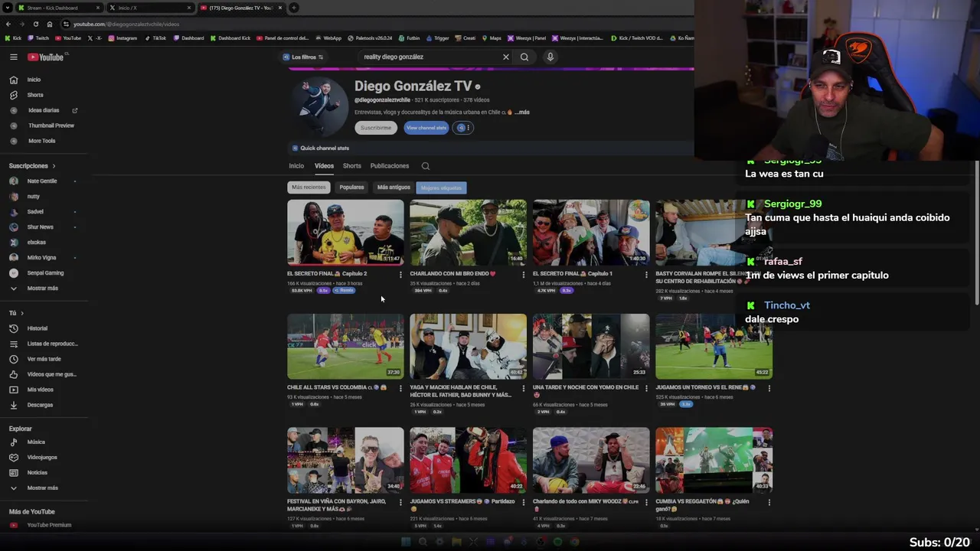
Task: Open the browser home button
Action: 50,24
